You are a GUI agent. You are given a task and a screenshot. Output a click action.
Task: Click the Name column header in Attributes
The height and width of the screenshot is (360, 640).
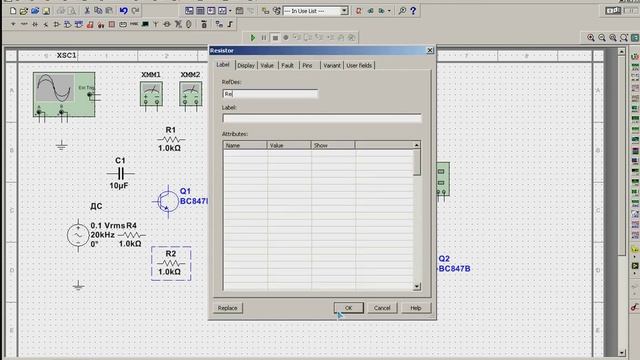(245, 145)
